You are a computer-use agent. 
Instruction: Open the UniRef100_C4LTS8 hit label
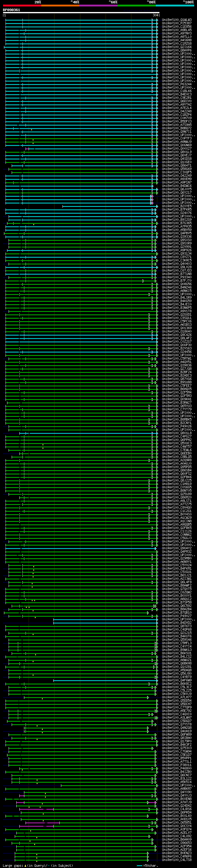click(x=176, y=860)
